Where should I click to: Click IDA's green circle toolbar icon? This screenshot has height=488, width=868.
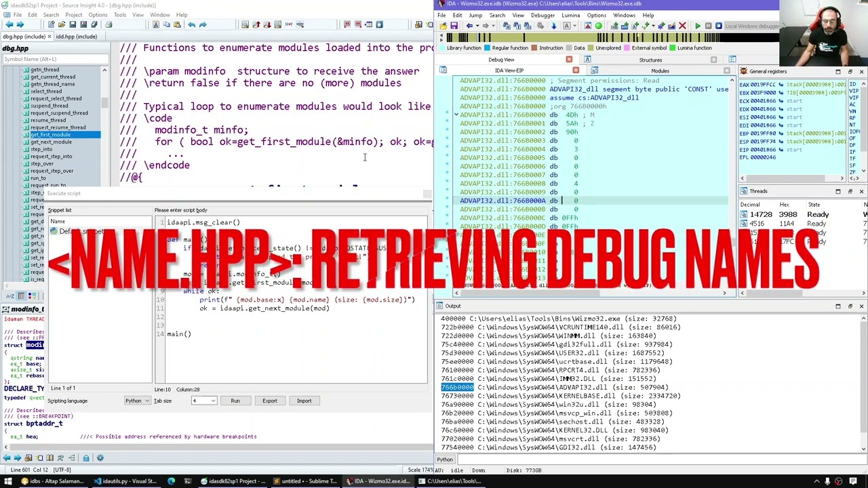point(598,26)
